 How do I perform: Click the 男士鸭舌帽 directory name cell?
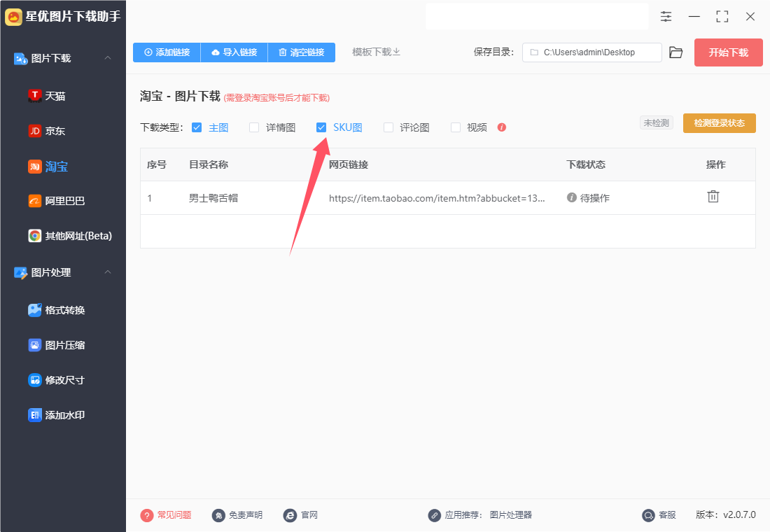pyautogui.click(x=213, y=199)
